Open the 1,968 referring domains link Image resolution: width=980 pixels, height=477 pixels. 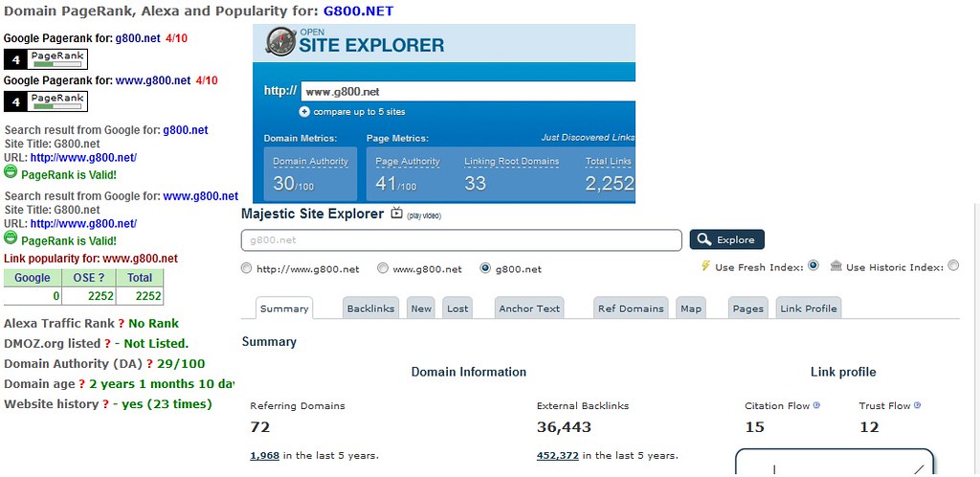[264, 455]
